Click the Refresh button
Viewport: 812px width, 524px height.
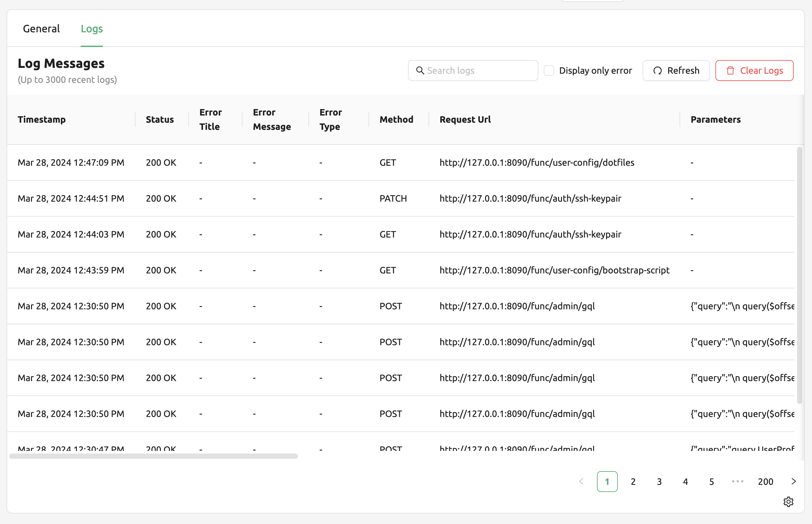(676, 70)
